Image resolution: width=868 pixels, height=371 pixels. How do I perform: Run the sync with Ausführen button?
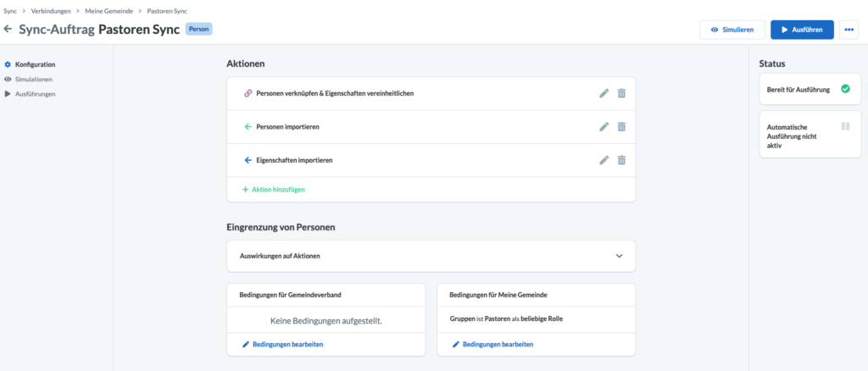click(x=802, y=30)
